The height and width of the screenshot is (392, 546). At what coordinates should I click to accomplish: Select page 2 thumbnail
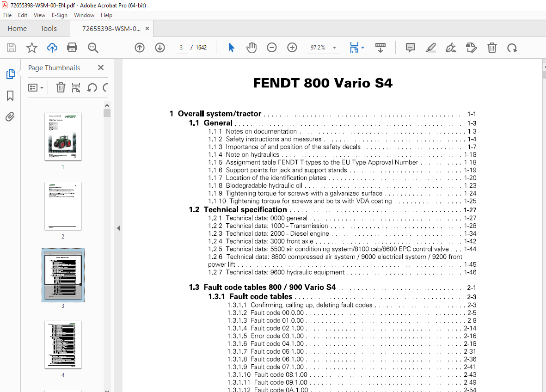[63, 206]
